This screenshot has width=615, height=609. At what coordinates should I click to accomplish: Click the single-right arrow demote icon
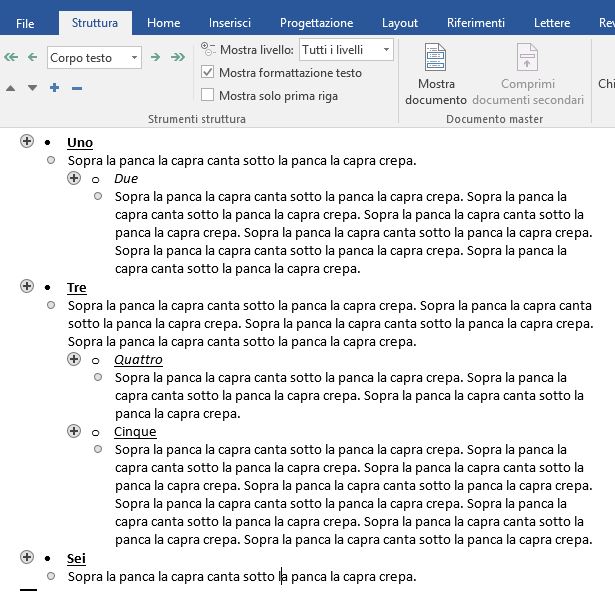coord(155,57)
